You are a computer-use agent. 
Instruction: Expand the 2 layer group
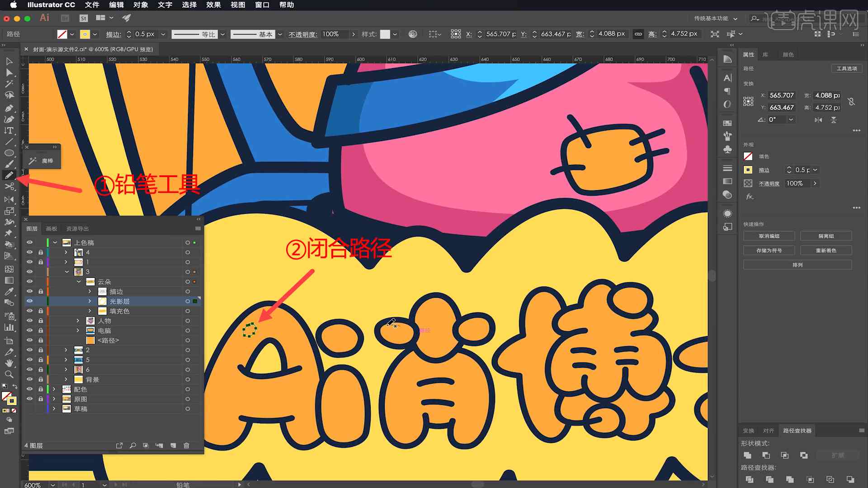pyautogui.click(x=66, y=350)
